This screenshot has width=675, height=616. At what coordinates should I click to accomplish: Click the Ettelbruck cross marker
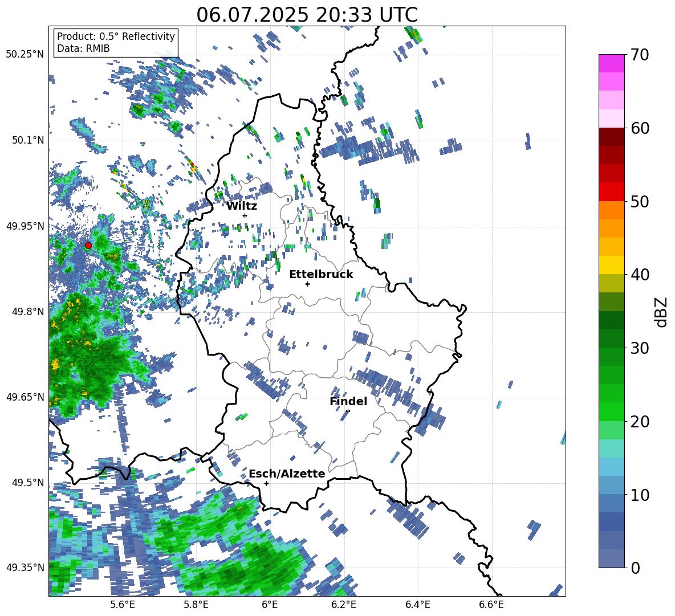[x=307, y=284]
